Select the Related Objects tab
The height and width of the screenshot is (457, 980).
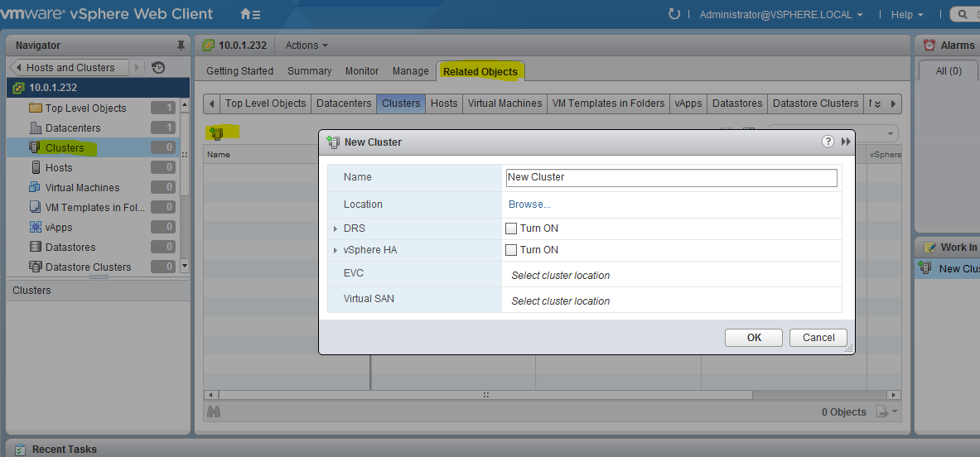[480, 71]
